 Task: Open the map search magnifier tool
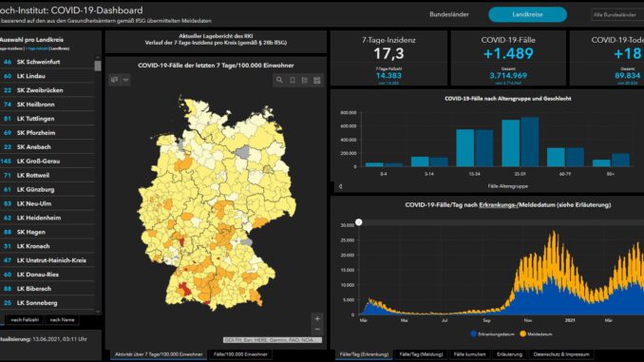click(279, 80)
